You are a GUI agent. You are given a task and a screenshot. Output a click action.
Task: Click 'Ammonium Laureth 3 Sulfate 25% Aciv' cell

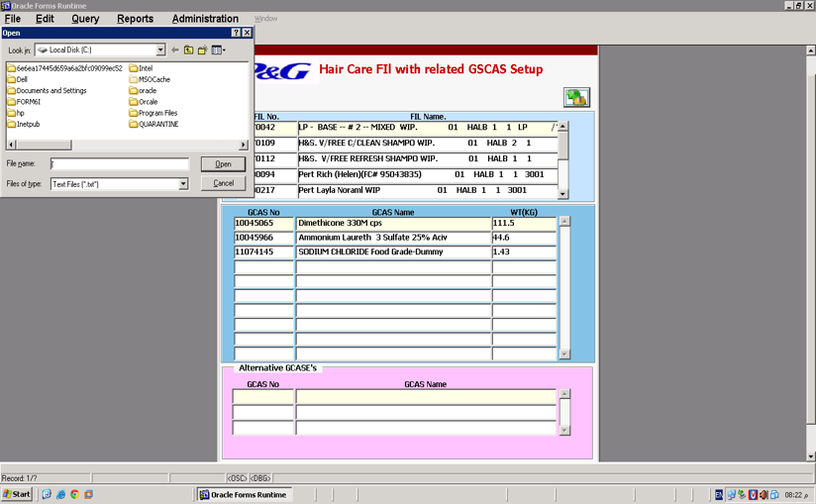click(x=393, y=239)
